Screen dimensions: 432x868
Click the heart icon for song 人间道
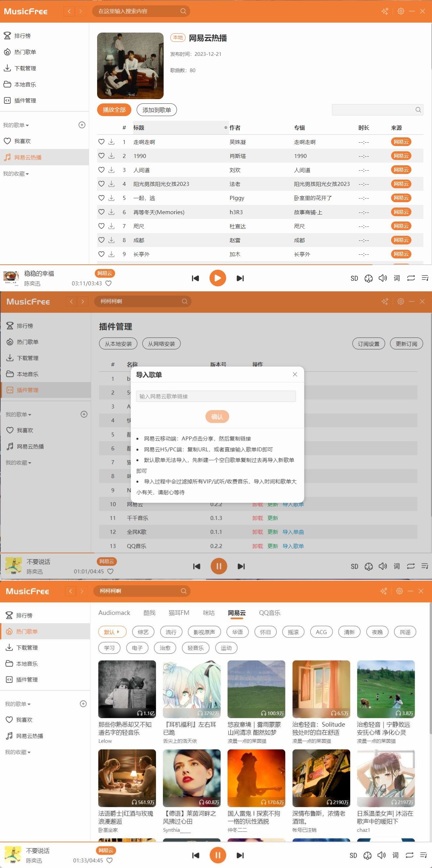coord(101,170)
